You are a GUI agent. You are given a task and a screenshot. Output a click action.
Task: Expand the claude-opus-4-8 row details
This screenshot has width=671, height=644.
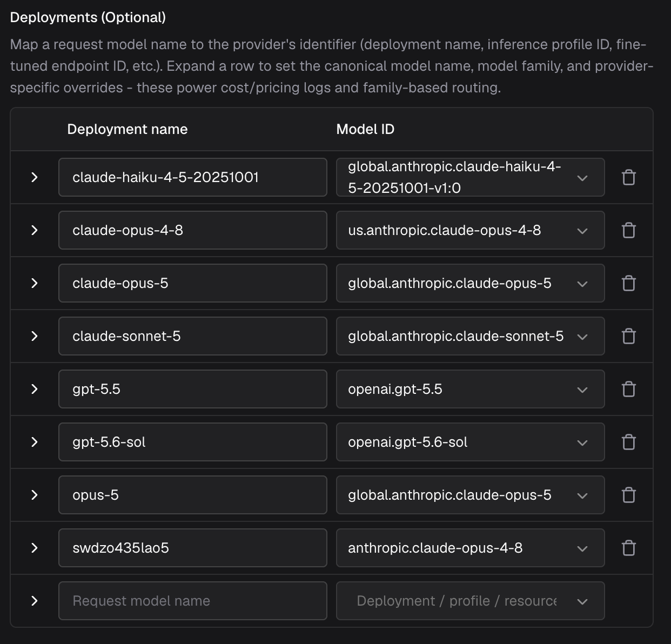click(x=35, y=230)
